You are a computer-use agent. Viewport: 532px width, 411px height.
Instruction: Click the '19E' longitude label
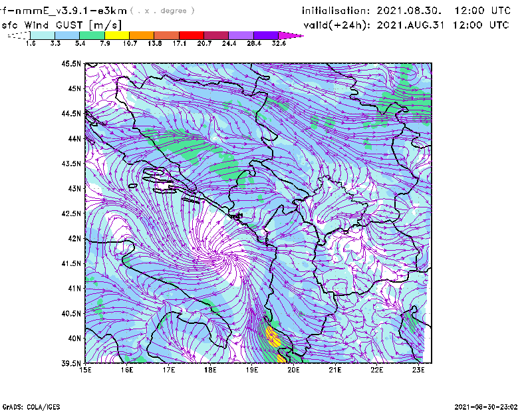(252, 370)
